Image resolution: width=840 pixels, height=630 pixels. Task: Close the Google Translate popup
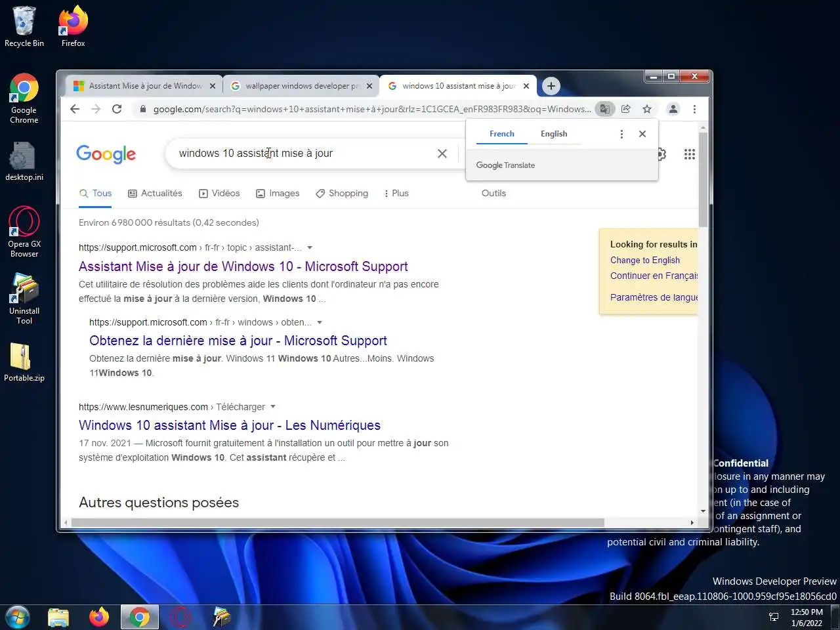pyautogui.click(x=642, y=134)
